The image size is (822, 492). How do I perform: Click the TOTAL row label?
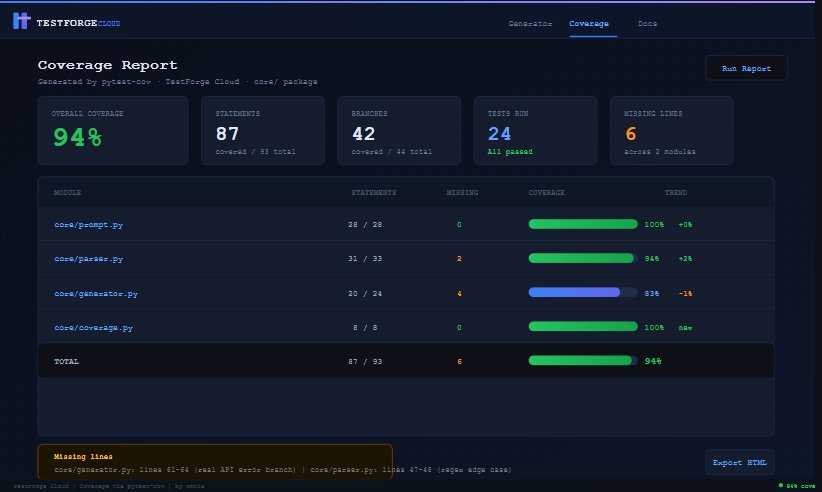click(x=67, y=362)
